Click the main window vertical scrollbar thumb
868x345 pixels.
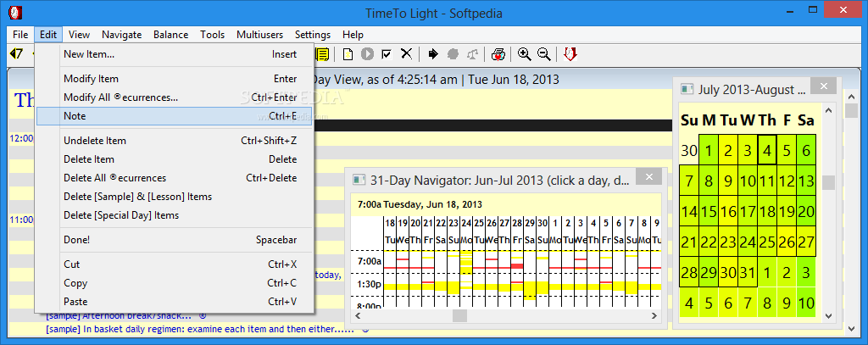tap(851, 109)
